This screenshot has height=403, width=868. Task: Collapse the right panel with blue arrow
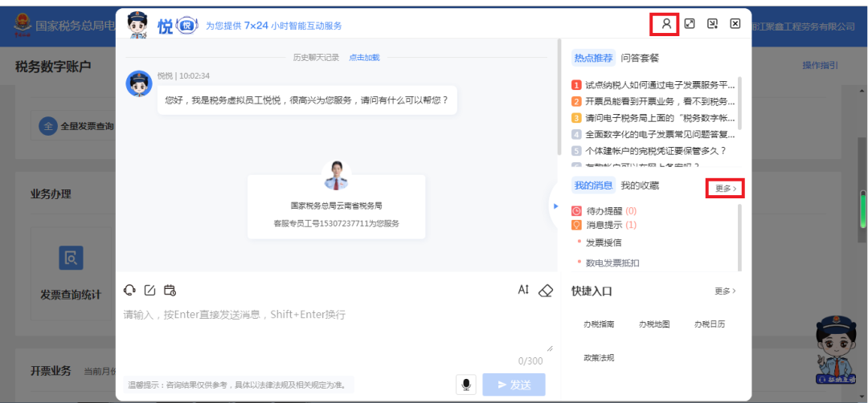(x=556, y=206)
